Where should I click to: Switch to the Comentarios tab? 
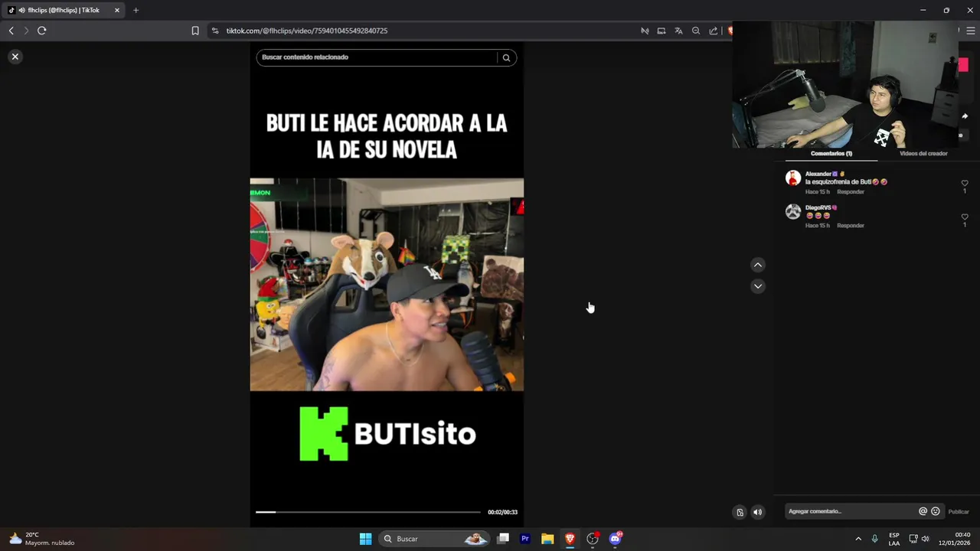click(x=831, y=154)
